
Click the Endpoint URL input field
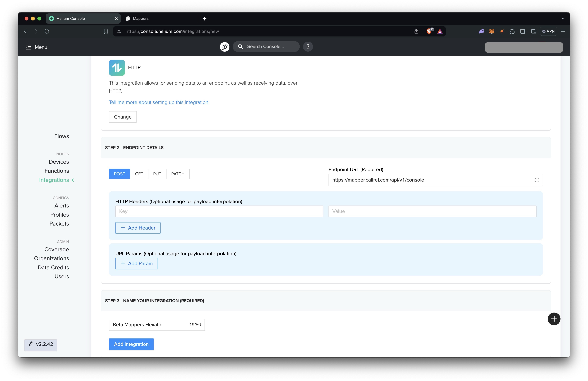(435, 180)
